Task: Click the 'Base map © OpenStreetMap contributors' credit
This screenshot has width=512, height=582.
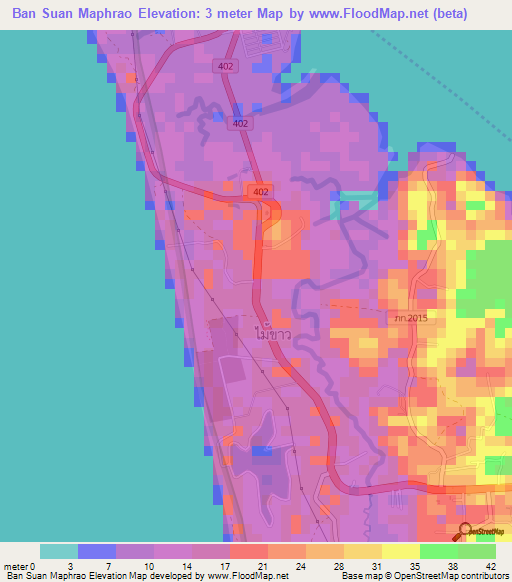Action: click(x=425, y=576)
